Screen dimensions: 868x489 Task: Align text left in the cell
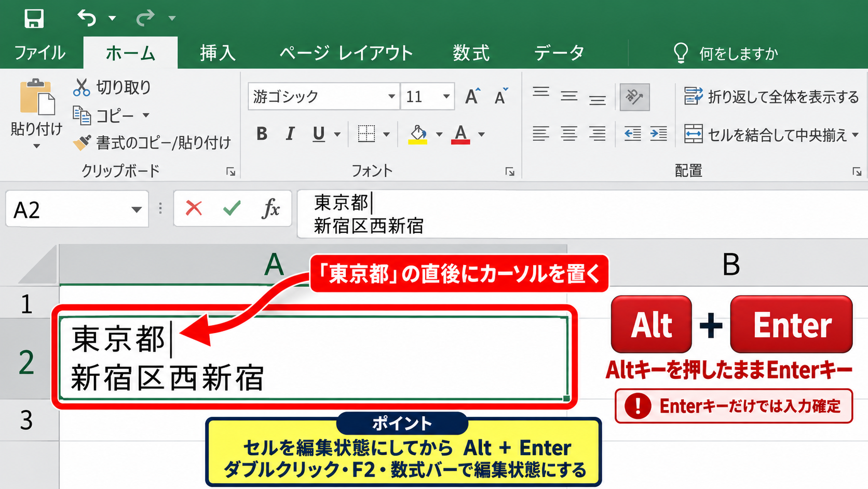[541, 134]
